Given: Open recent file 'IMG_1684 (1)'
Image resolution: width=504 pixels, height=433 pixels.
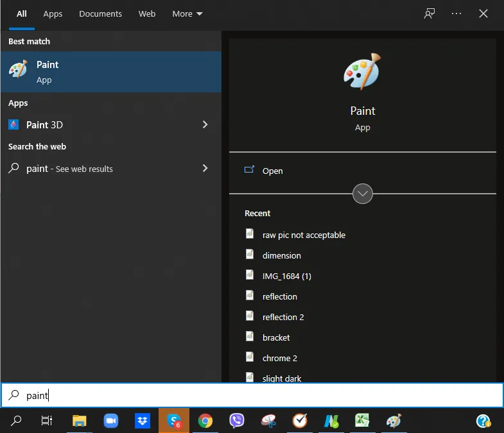Looking at the screenshot, I should pos(287,276).
